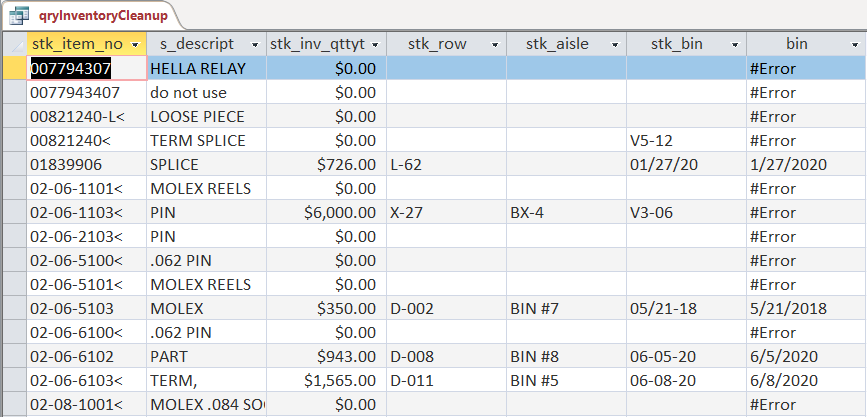Click the select-all corner box of the datasheet
The width and height of the screenshot is (867, 417).
pyautogui.click(x=14, y=44)
